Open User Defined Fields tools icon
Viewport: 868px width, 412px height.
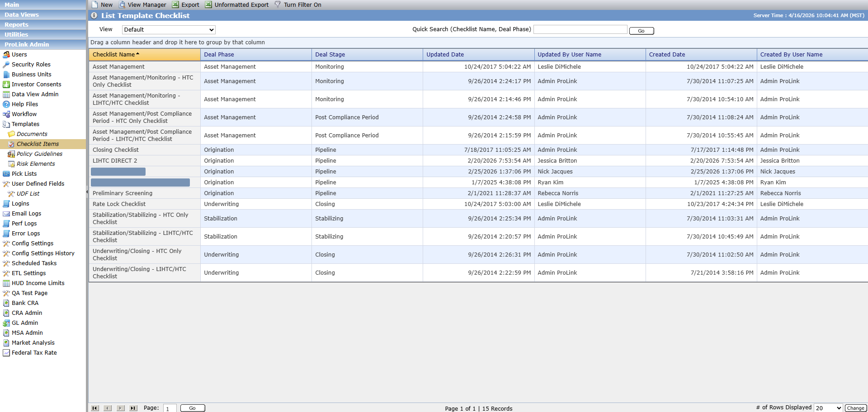point(6,184)
